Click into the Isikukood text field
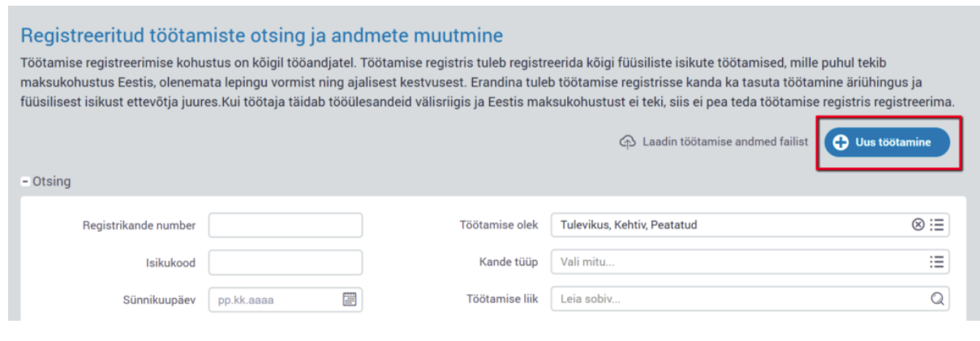Image resolution: width=980 pixels, height=341 pixels. point(285,262)
